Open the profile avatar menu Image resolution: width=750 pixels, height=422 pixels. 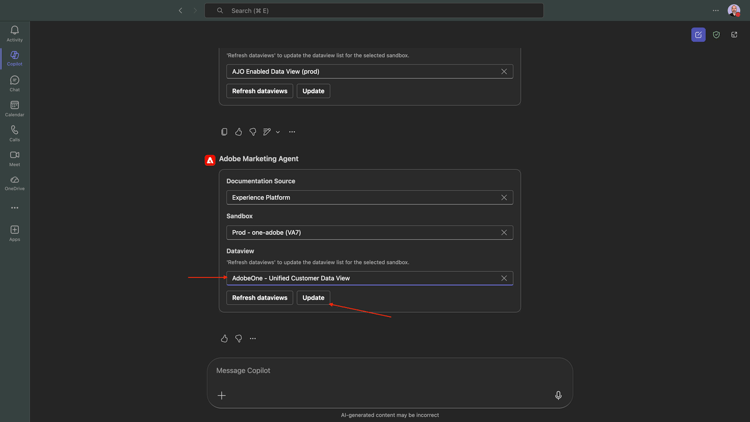734,11
